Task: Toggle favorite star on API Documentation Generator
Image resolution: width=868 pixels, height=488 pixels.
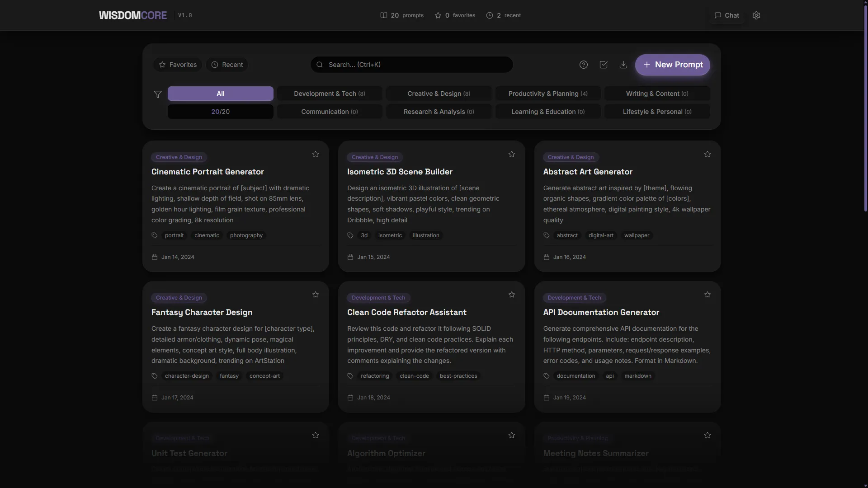Action: 708,295
